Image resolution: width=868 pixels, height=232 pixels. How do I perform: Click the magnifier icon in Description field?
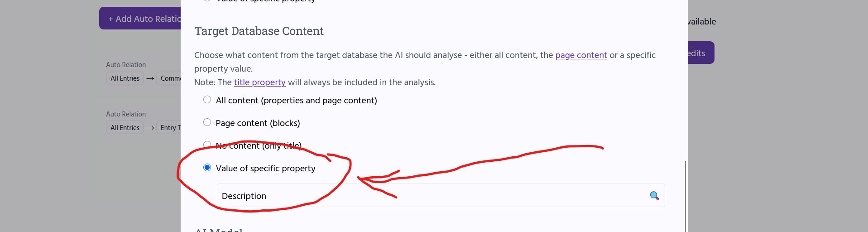(x=654, y=196)
